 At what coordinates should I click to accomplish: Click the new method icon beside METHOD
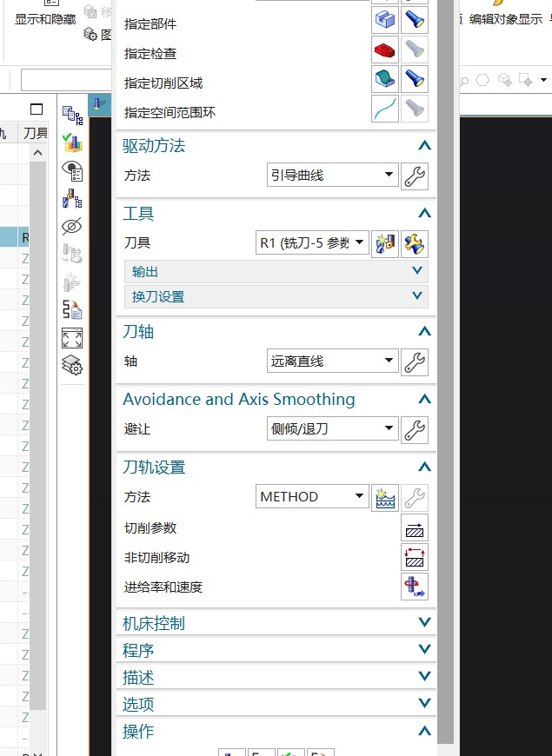tap(384, 498)
